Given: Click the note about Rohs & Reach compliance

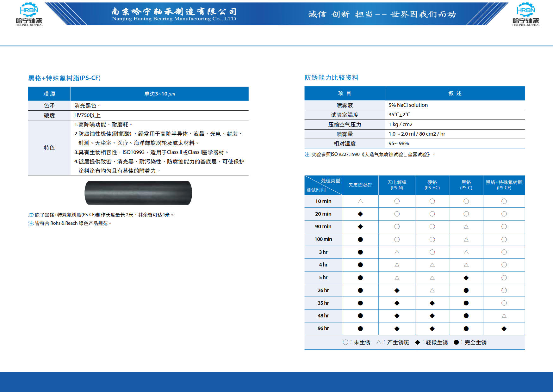Looking at the screenshot, I should (70, 223).
